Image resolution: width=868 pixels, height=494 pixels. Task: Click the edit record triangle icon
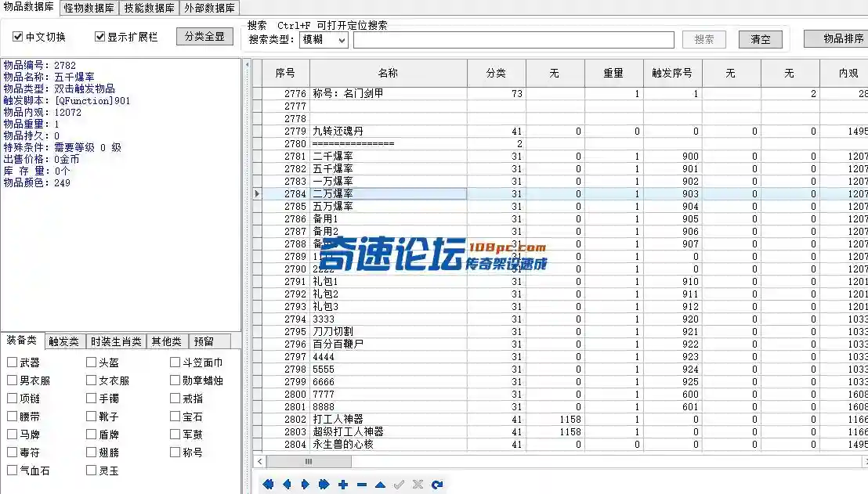pos(380,485)
